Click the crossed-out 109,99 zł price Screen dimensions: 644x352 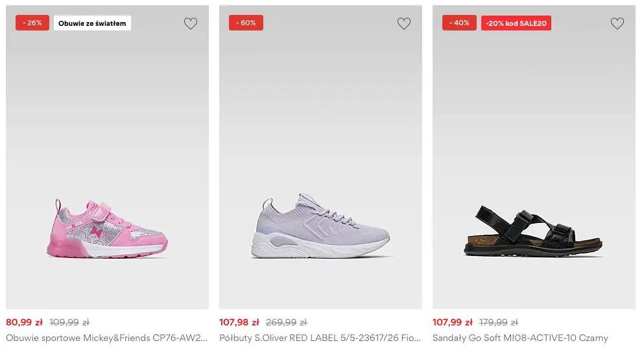[69, 322]
